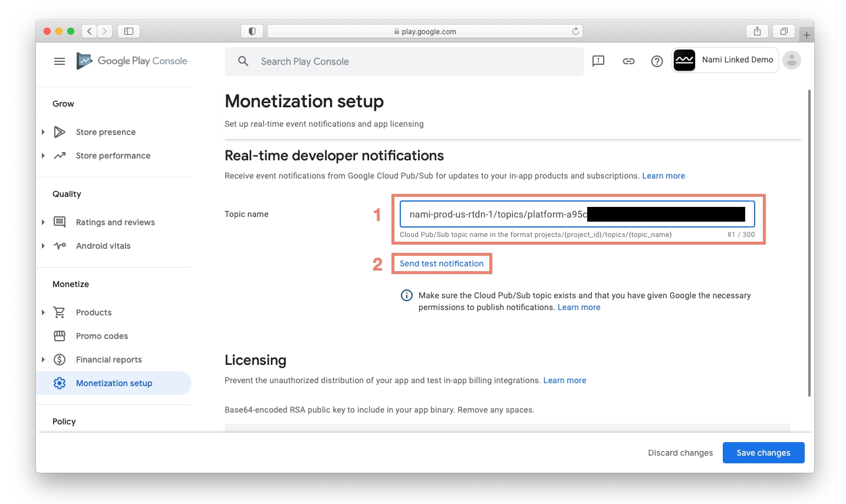Open Learn more under Licensing
This screenshot has width=846, height=504.
(565, 380)
